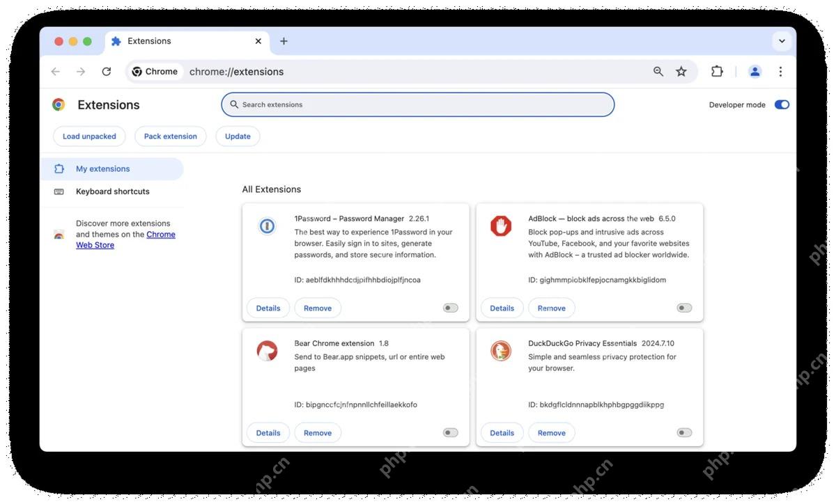The height and width of the screenshot is (504, 836).
Task: Click the zoom magnifier icon in address bar
Action: 658,72
